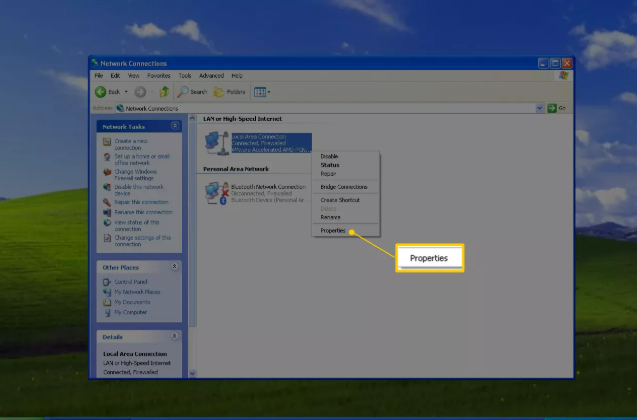This screenshot has width=637, height=420.
Task: Click View status of this connection
Action: (x=136, y=225)
